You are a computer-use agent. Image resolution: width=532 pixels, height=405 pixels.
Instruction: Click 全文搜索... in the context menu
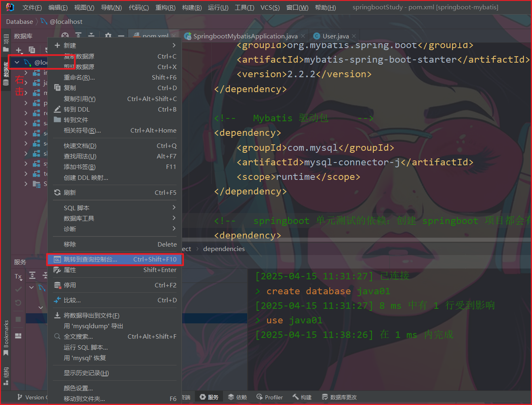click(115, 337)
